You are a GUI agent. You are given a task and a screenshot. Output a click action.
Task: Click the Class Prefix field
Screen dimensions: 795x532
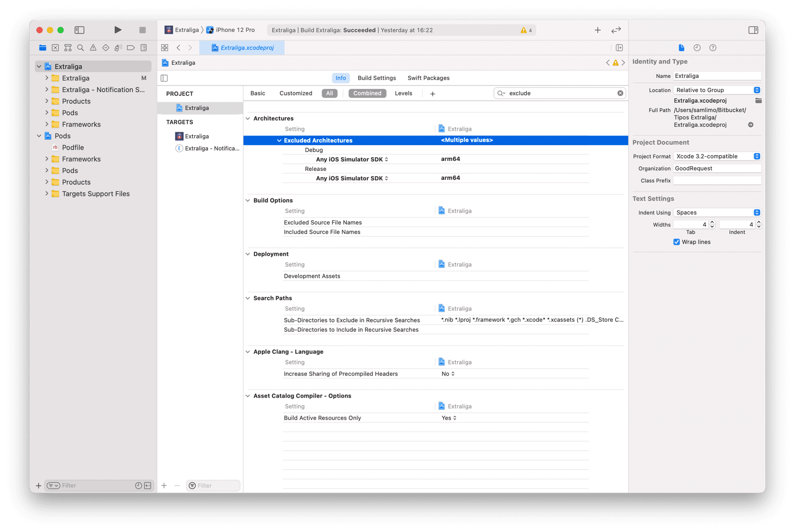[717, 180]
